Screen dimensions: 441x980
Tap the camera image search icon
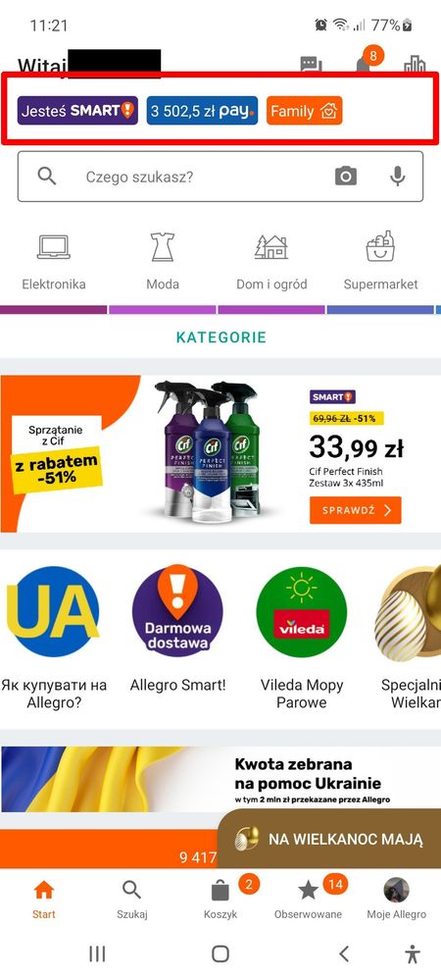(x=345, y=177)
